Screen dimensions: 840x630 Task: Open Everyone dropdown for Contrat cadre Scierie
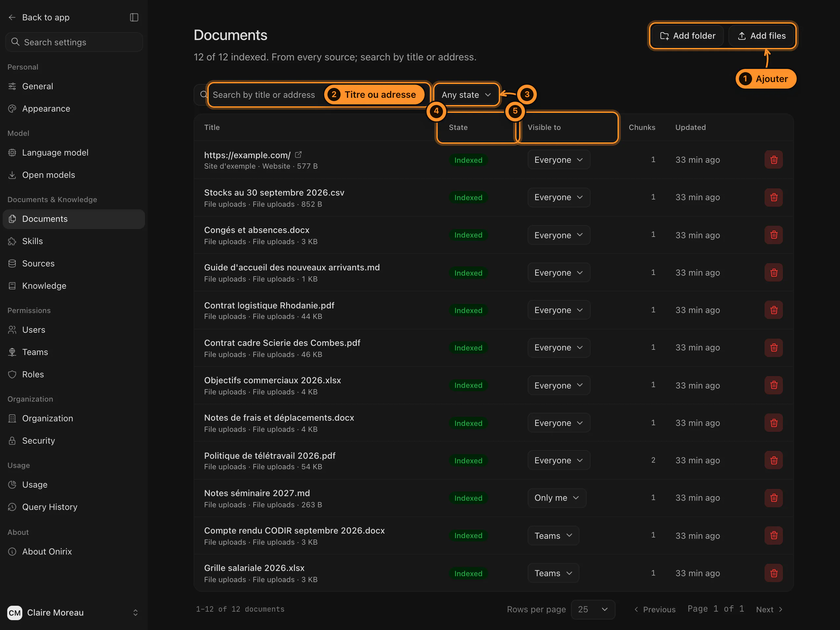(558, 348)
